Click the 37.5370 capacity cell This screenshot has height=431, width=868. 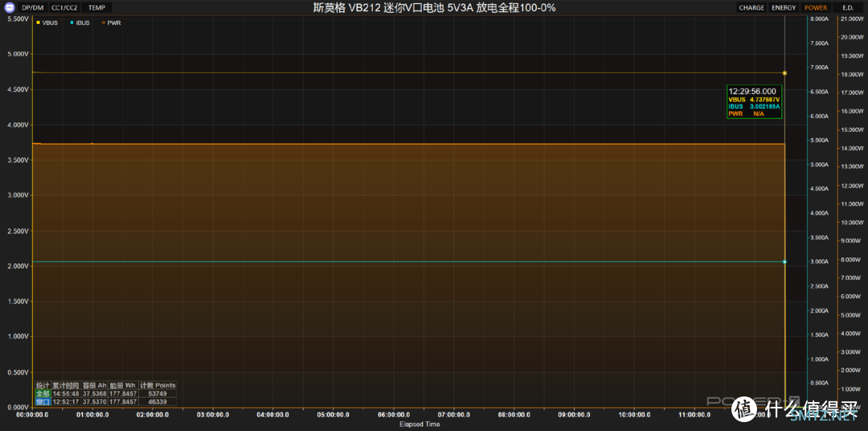tap(95, 401)
